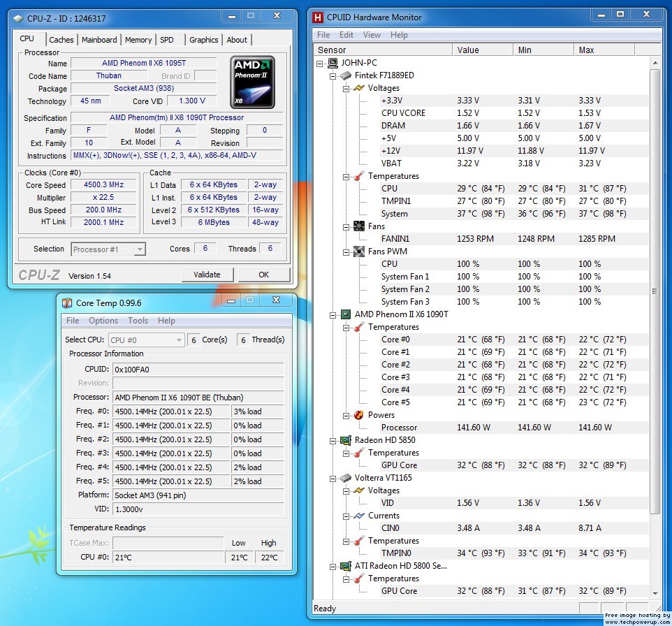The height and width of the screenshot is (626, 672).
Task: Click the ATI Radeon HD 5800 Series card icon
Action: 346,566
